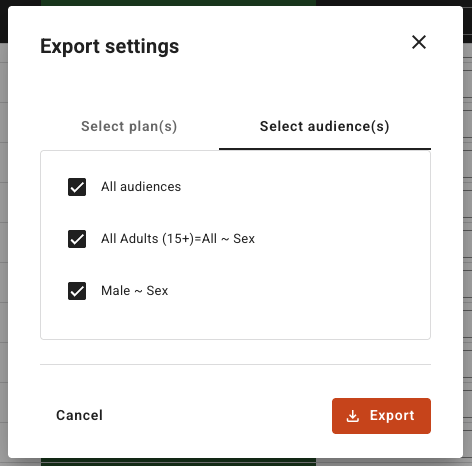Image resolution: width=472 pixels, height=466 pixels.
Task: Start export with the orange Export button
Action: click(x=381, y=416)
